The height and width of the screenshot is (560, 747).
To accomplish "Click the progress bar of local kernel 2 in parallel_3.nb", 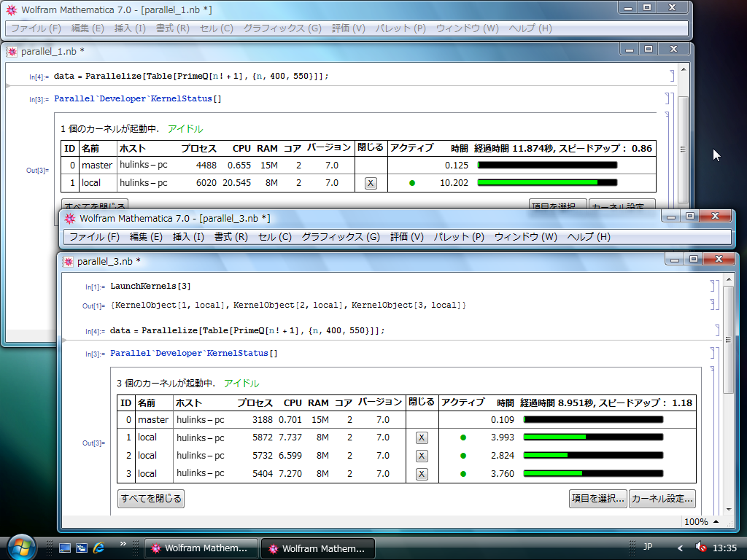I will click(x=593, y=456).
